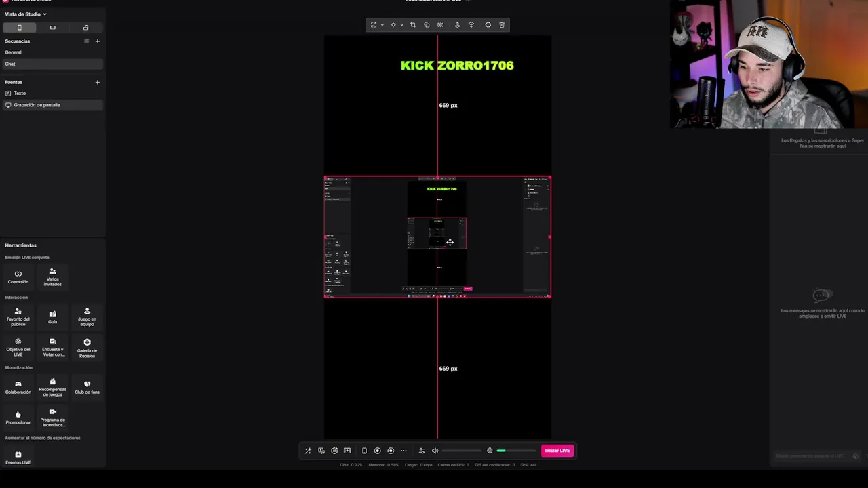
Task: Select the Grabación de pantalla source
Action: point(52,105)
